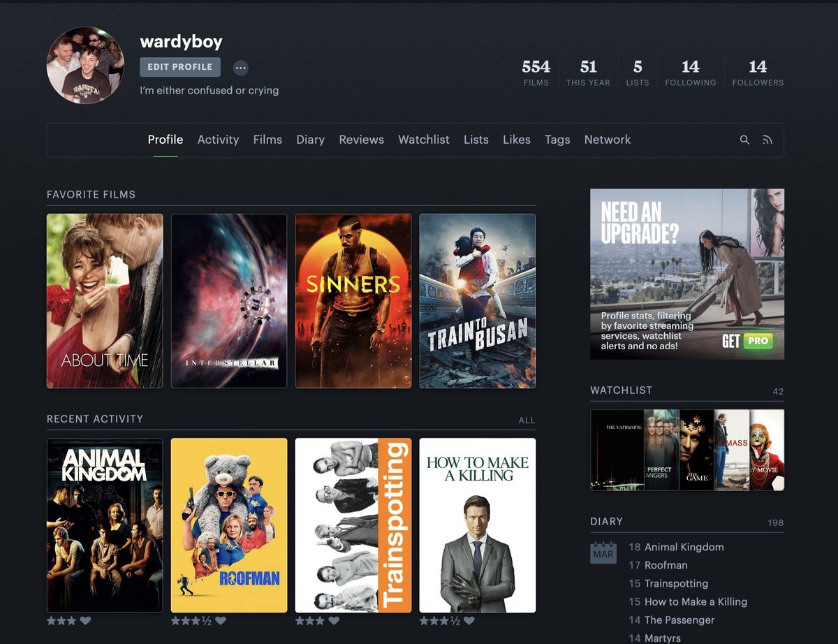Open the search magnifier icon

pyautogui.click(x=744, y=140)
